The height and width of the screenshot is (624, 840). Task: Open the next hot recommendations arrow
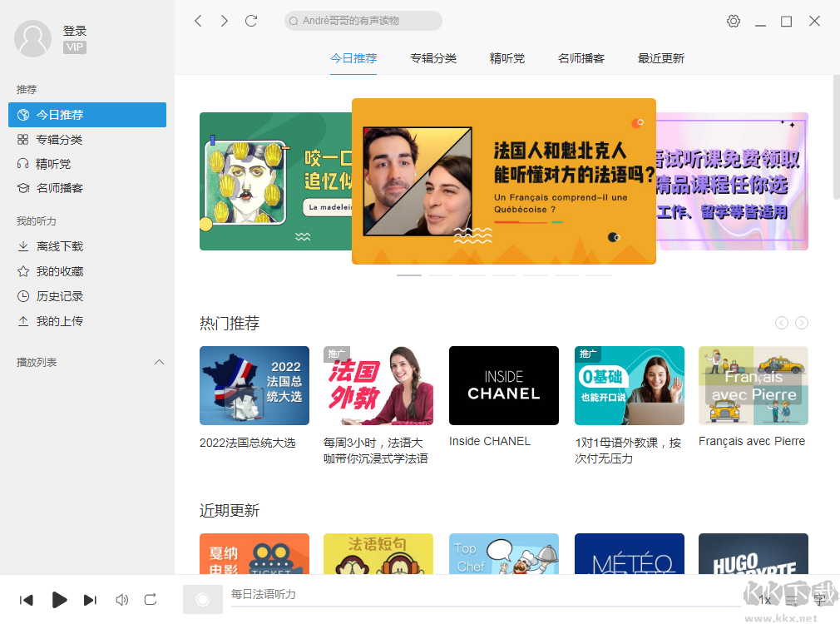tap(801, 323)
